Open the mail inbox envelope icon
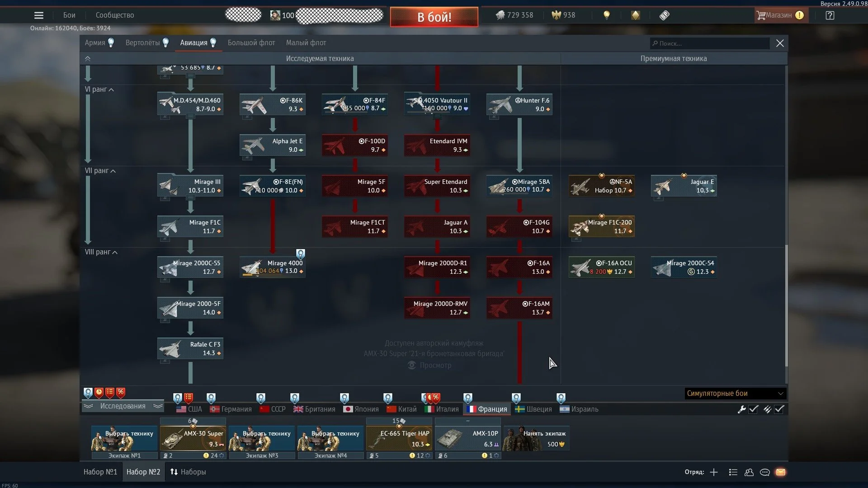868x488 pixels. (x=780, y=472)
